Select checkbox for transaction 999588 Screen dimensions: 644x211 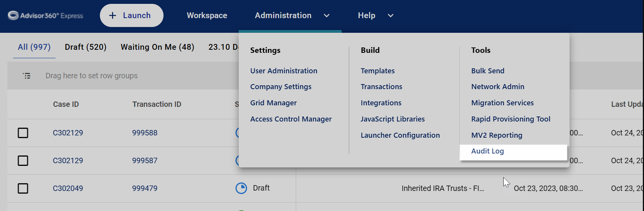tap(23, 133)
